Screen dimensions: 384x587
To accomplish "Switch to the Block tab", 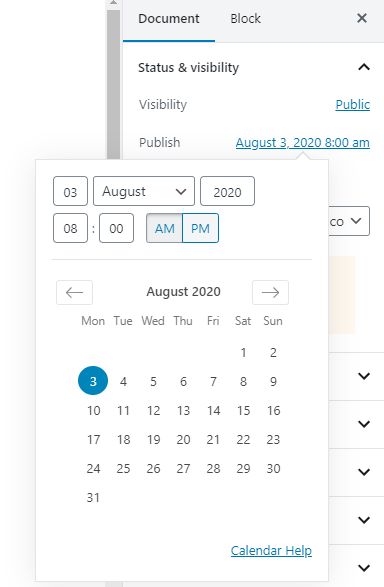I will tap(245, 19).
